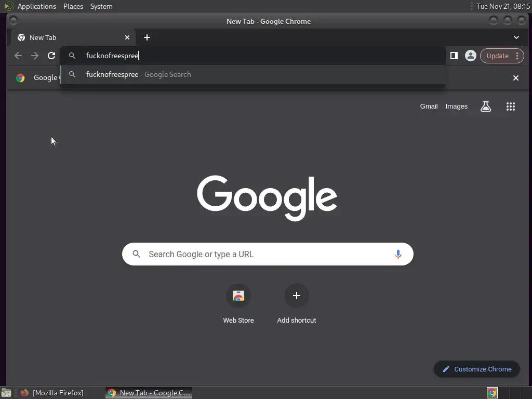Click the Update button
The height and width of the screenshot is (399, 532).
click(x=497, y=56)
